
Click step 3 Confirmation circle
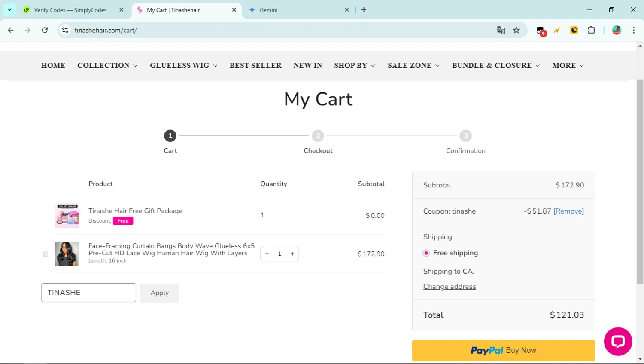[465, 136]
